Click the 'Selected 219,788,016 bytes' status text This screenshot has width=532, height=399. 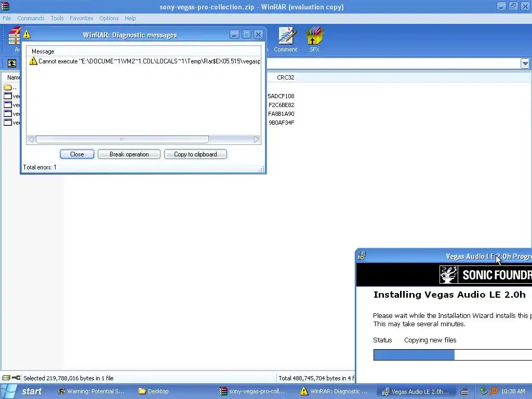[x=69, y=378]
